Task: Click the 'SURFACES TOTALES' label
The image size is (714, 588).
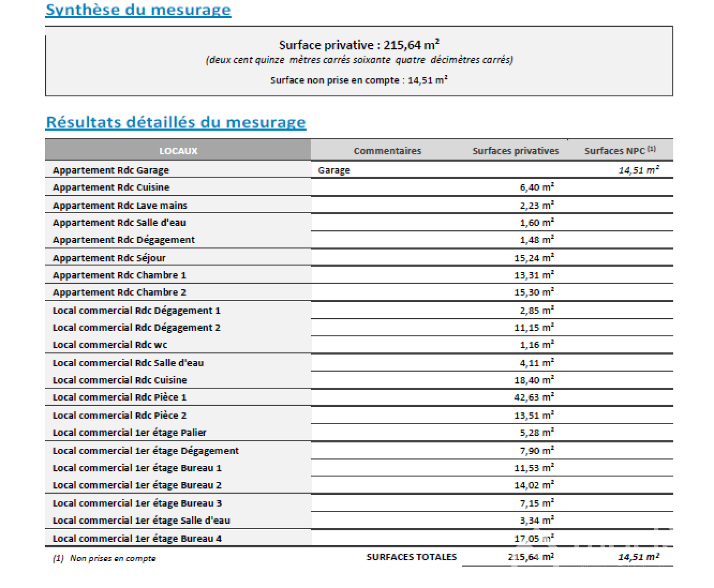Action: pos(411,557)
